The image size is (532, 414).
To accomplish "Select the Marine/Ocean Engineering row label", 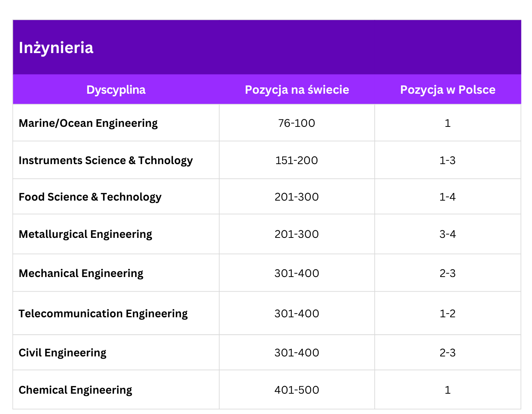I will coord(88,123).
